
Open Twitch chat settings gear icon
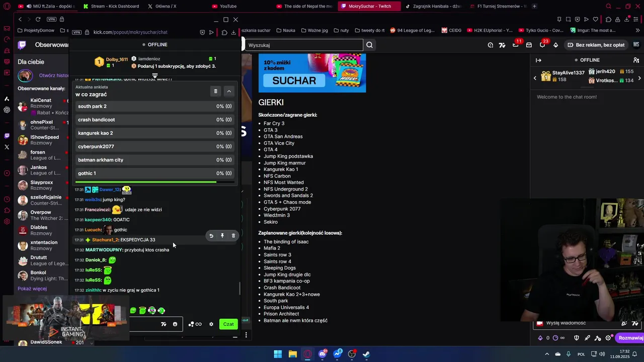coord(608,338)
